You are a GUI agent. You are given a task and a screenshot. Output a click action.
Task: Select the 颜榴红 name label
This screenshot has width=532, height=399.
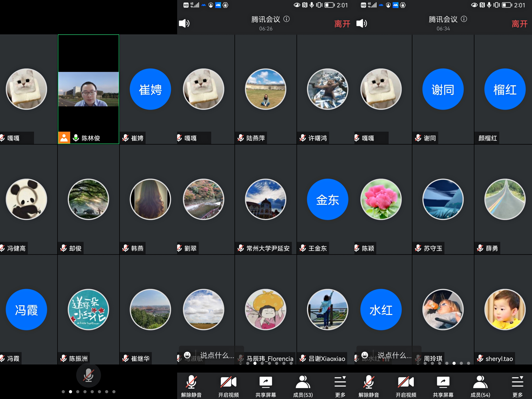[x=487, y=138]
